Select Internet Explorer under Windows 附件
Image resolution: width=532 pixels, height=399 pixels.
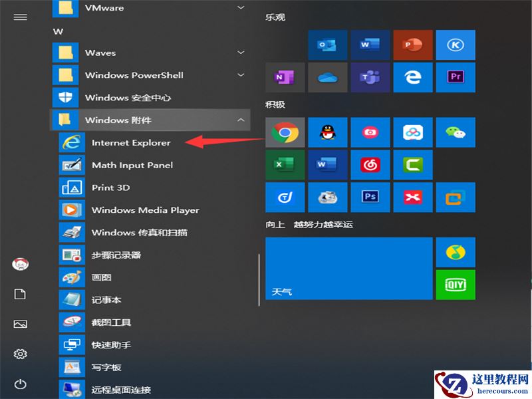[x=130, y=142]
